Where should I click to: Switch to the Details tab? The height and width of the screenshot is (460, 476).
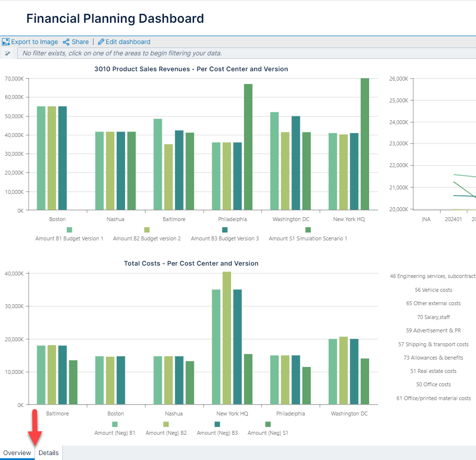tap(48, 453)
